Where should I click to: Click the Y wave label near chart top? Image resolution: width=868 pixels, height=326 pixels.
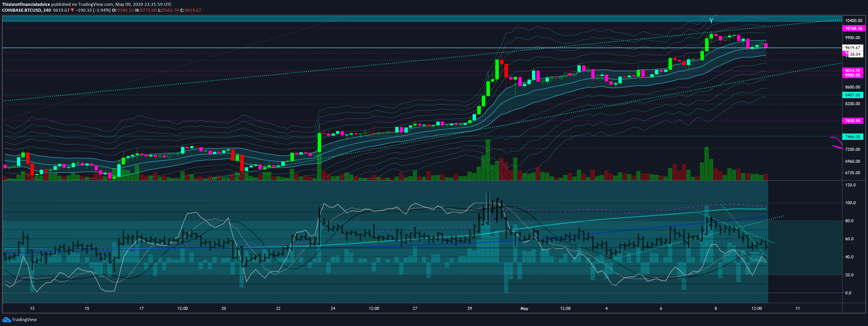click(711, 21)
